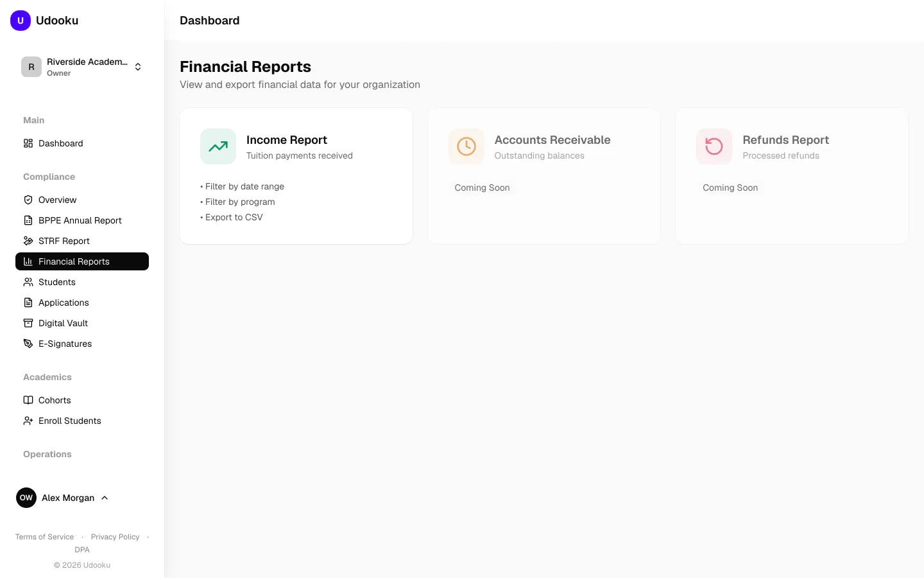Click the 'Filter by program' text
The width and height of the screenshot is (924, 578).
click(x=240, y=202)
